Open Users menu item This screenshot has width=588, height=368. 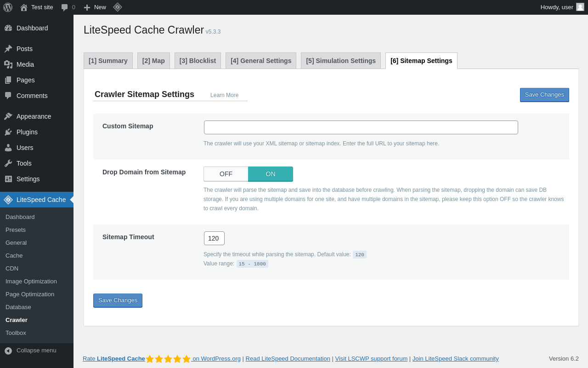(37, 148)
